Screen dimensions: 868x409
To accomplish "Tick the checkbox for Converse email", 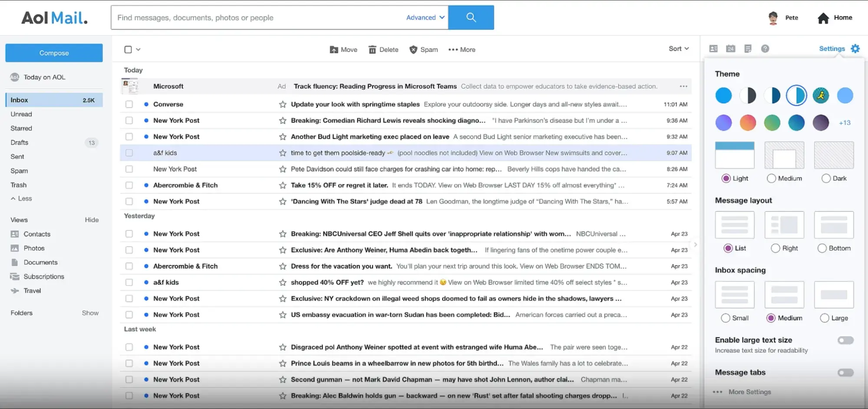I will click(129, 104).
